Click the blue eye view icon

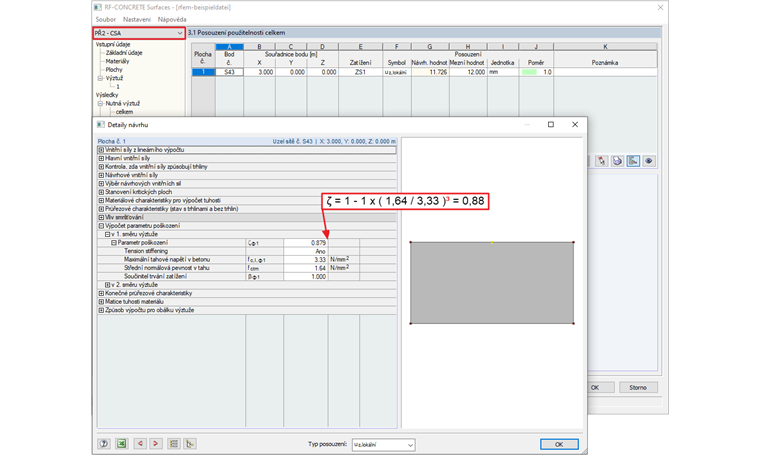coord(649,161)
